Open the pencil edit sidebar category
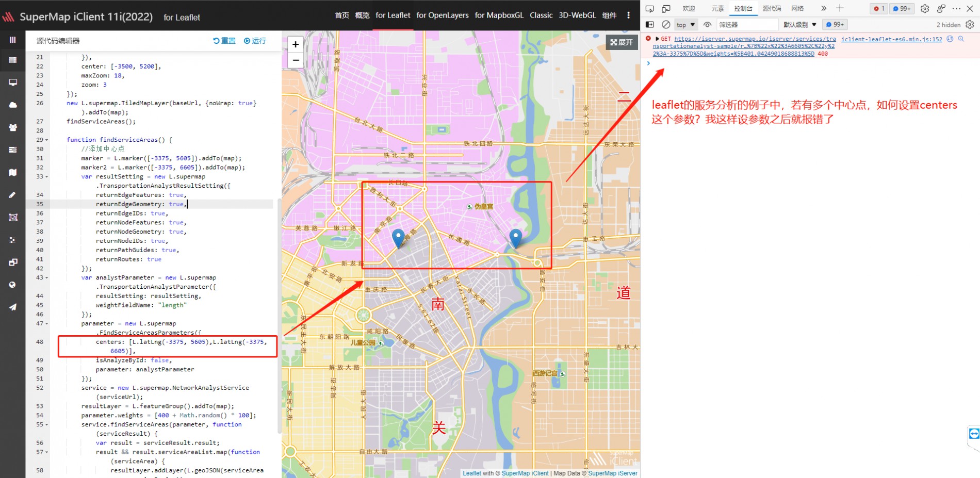This screenshot has height=478, width=980. (x=13, y=195)
